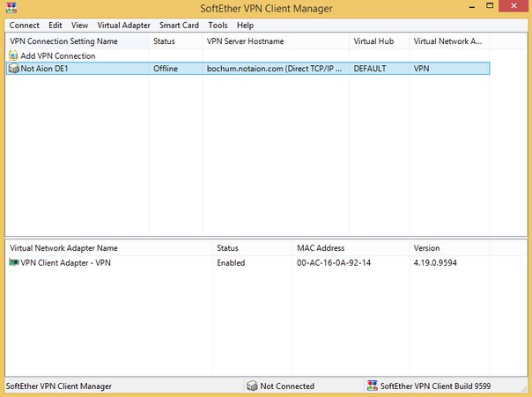The height and width of the screenshot is (397, 532).
Task: Click the VPN cell in Not Aion DE1 row
Action: pos(421,69)
